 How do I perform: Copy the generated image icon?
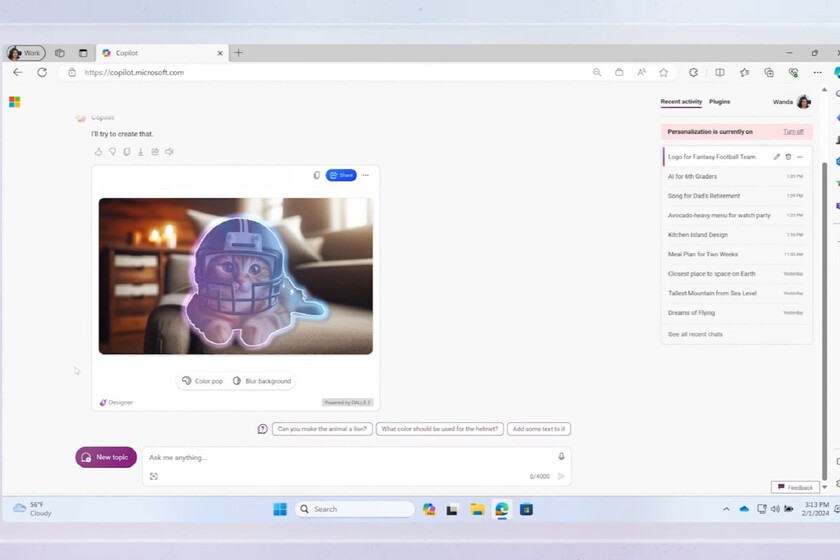pos(317,175)
